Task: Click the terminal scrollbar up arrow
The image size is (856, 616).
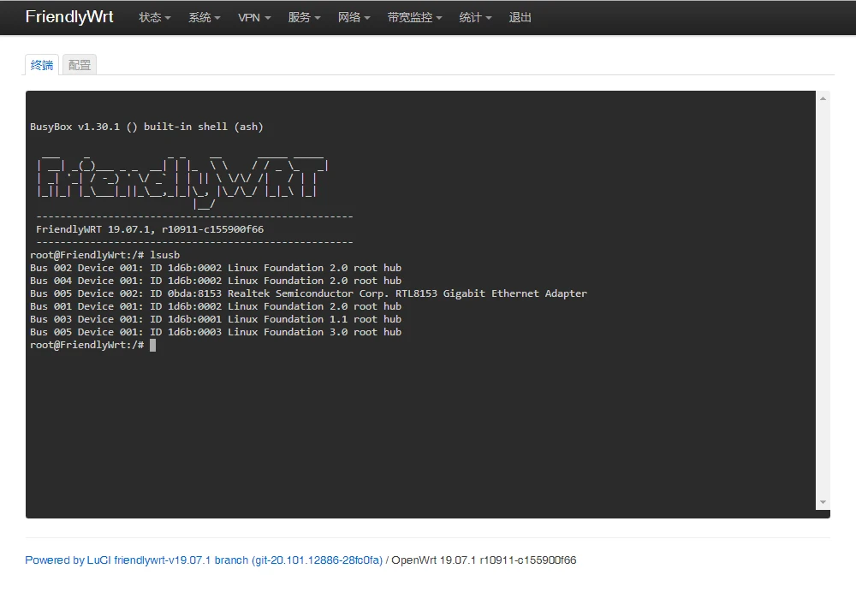Action: [x=823, y=98]
